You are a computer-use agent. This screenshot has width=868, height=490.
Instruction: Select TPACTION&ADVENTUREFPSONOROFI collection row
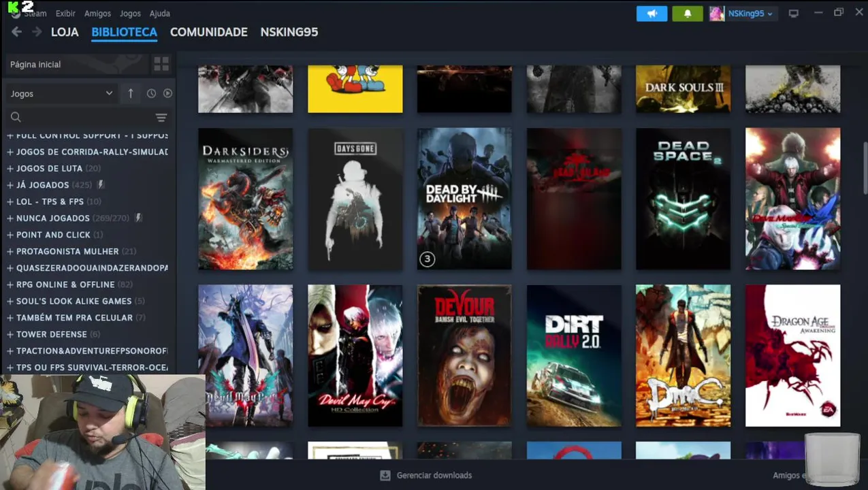pos(89,351)
